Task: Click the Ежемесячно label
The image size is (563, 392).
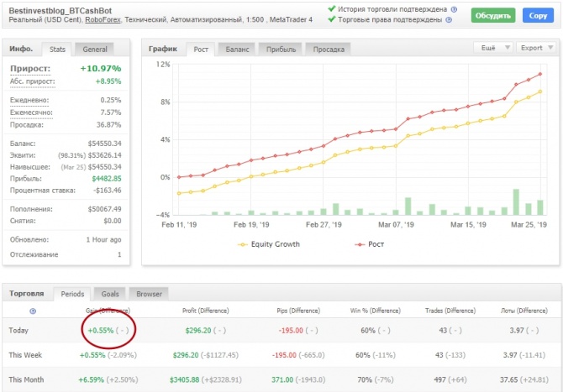Action: (x=31, y=112)
